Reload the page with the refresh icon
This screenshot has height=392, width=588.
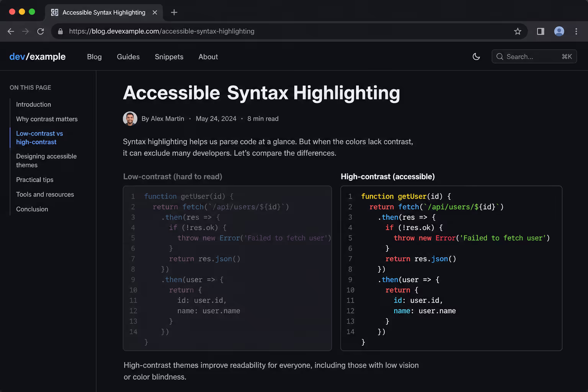41,31
